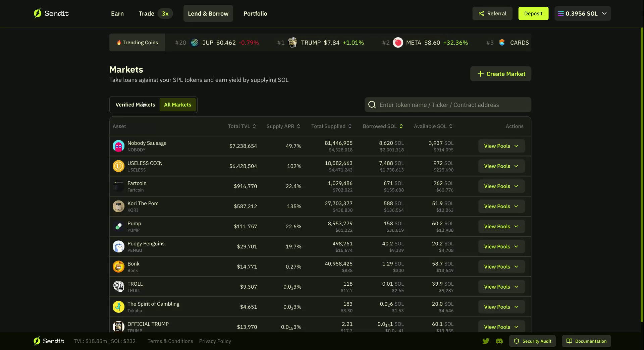The height and width of the screenshot is (350, 644).
Task: Open the 0.3956 SOL wallet dropdown
Action: [582, 13]
